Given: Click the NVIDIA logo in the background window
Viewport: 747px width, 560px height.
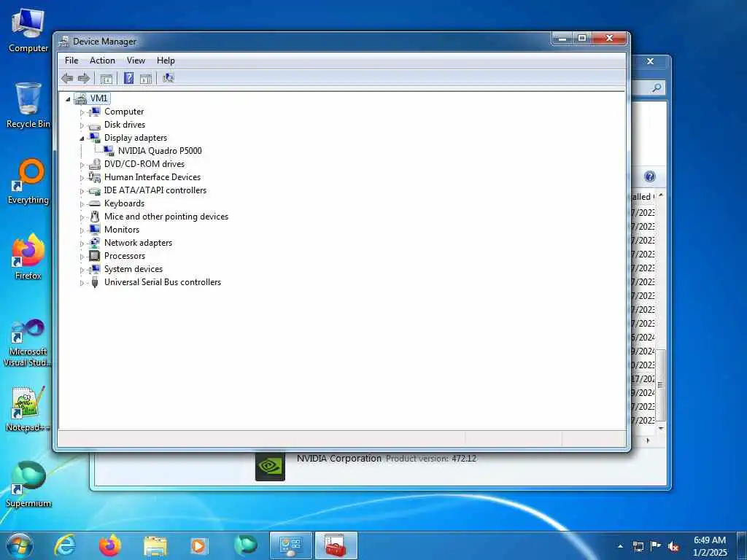Looking at the screenshot, I should pos(270,466).
